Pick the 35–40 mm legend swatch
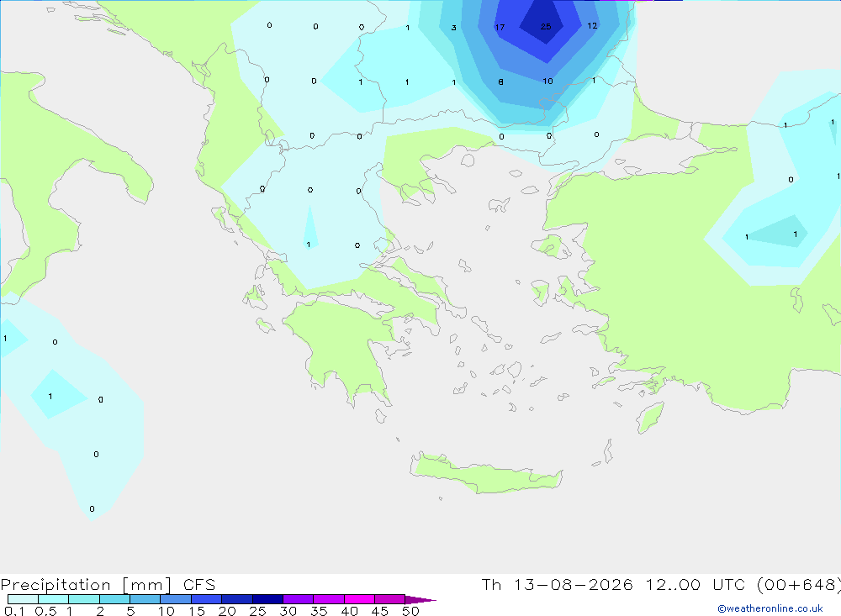The image size is (841, 616). [x=328, y=599]
